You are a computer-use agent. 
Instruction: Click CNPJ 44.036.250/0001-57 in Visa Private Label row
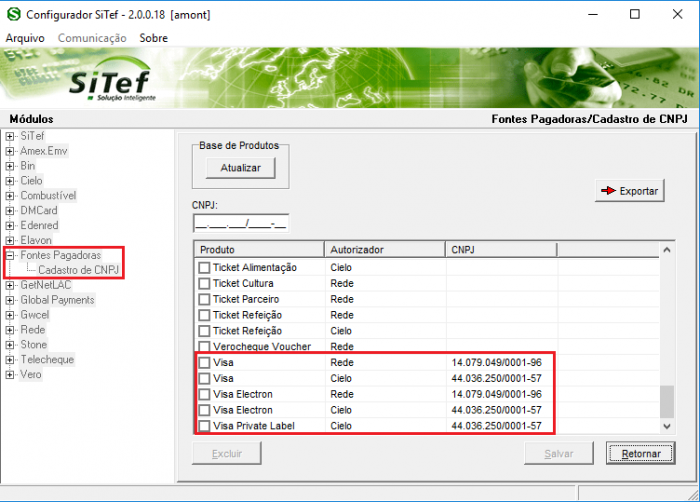[496, 426]
